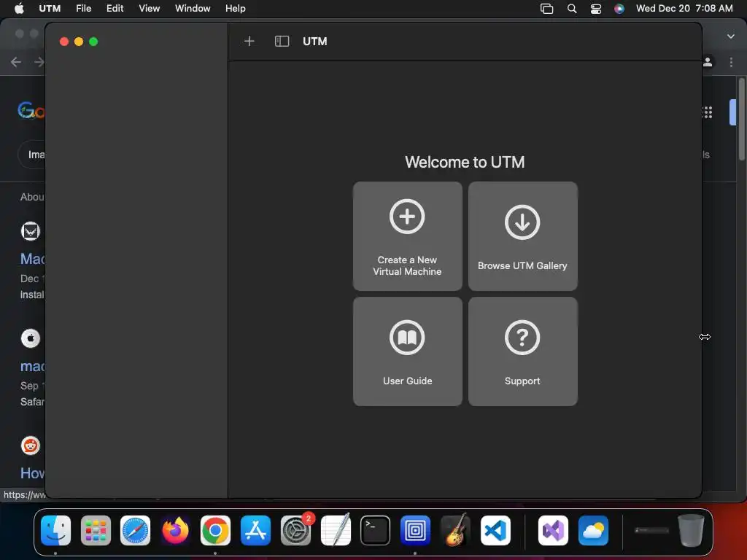Click the plus icon in UTM toolbar
This screenshot has height=560, width=747.
tap(249, 42)
